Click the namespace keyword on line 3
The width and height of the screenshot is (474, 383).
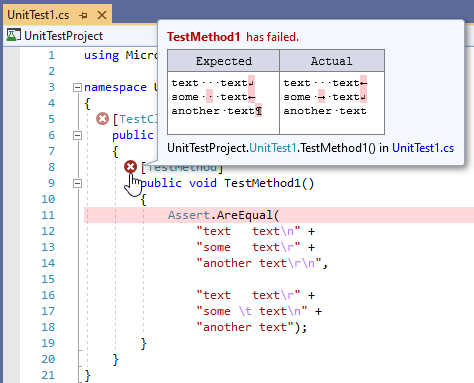point(115,87)
